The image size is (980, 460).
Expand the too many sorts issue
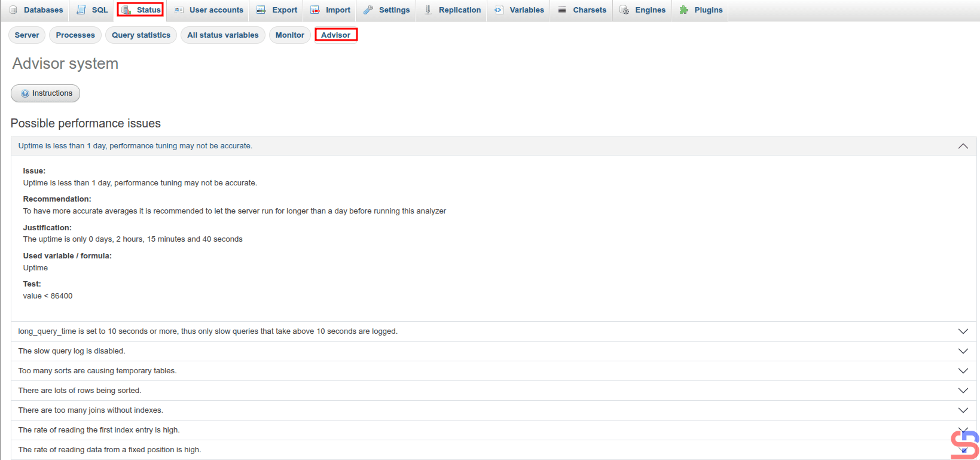pos(963,371)
